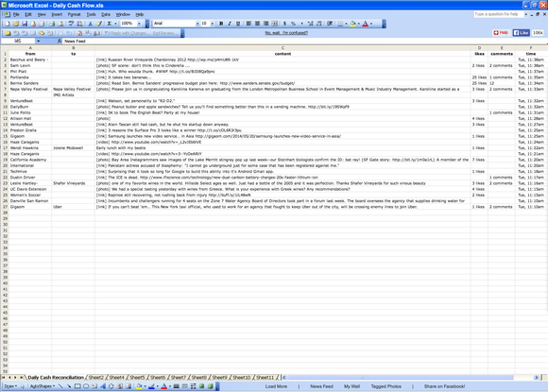Screen dimensions: 548x392
Task: Click the AutoSum sigma icon
Action: click(x=110, y=24)
